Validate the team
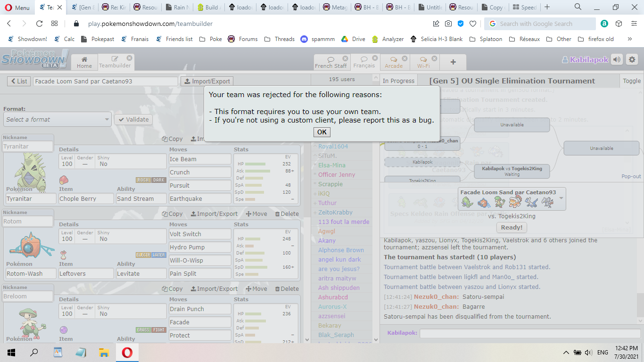 (133, 119)
